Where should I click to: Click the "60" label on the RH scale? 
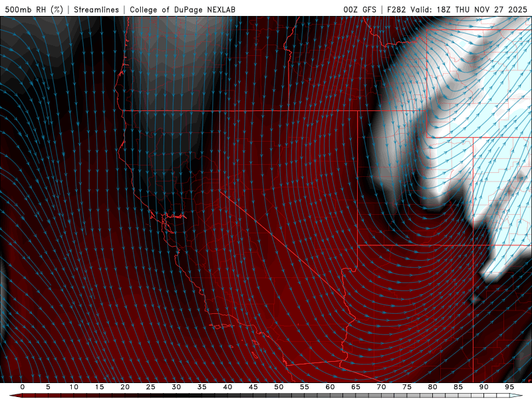click(330, 387)
